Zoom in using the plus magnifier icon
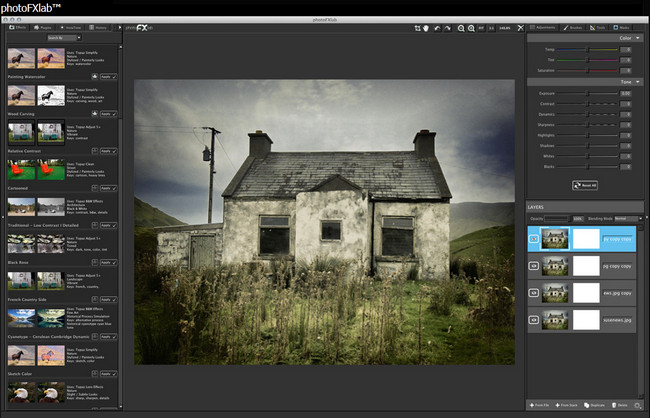 pos(472,28)
